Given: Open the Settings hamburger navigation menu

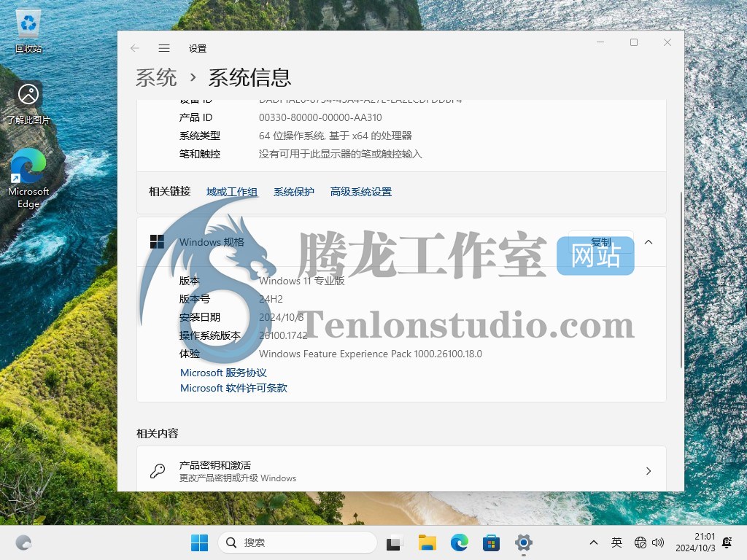Looking at the screenshot, I should pos(164,48).
